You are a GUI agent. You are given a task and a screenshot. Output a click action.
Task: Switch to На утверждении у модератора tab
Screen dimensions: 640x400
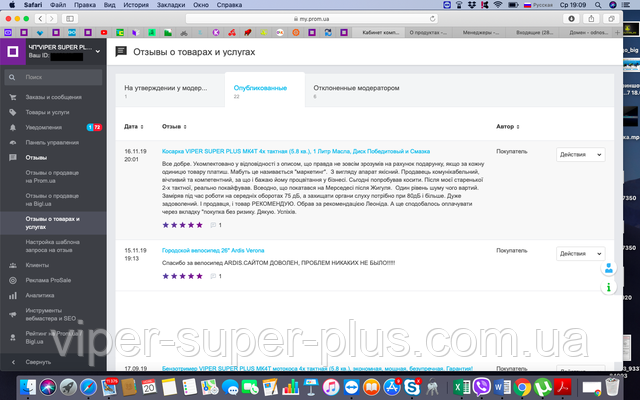[x=170, y=91]
